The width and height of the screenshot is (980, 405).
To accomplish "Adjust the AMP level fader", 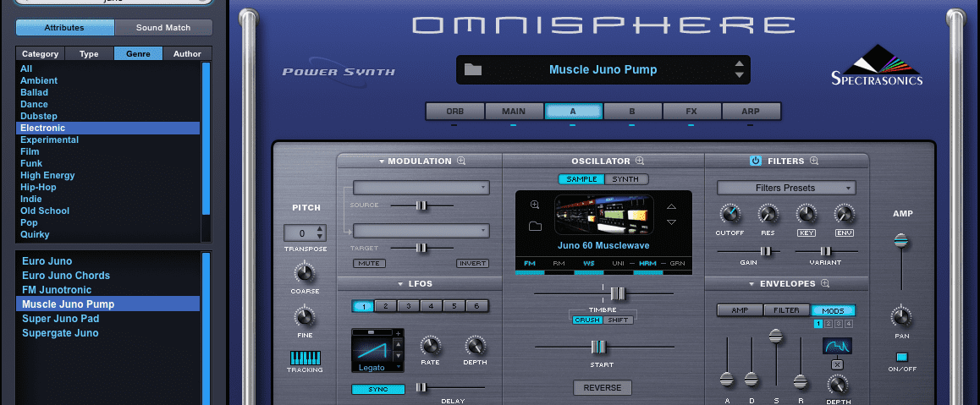I will tap(900, 240).
